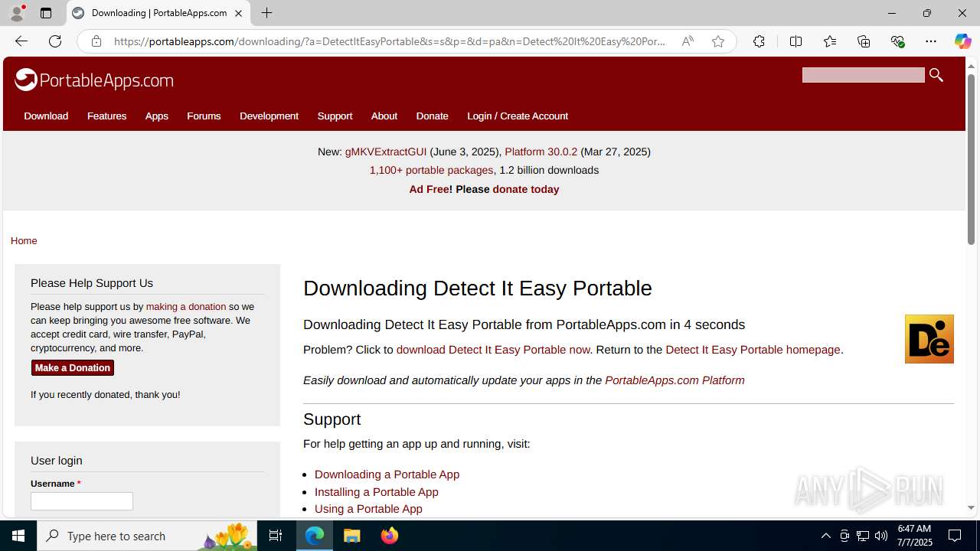Screen dimensions: 980x551
Task: Follow the gMKVExtractGUI link
Action: (386, 152)
